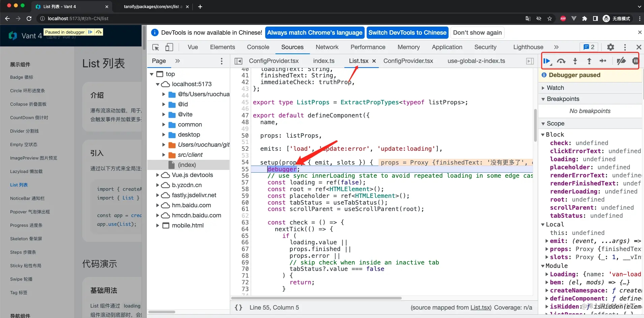Click Step out of current function

tap(589, 61)
